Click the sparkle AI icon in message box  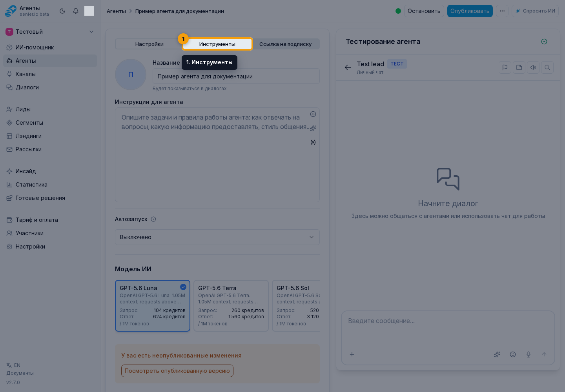tap(497, 354)
